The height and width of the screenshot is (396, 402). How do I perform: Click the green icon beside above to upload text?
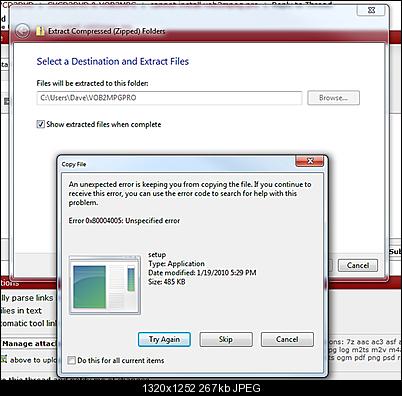click(4, 360)
